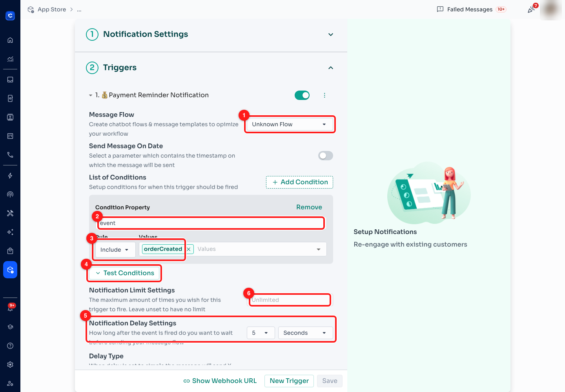Remove the condition via Remove link
Image resolution: width=565 pixels, height=392 pixels.
coord(309,207)
